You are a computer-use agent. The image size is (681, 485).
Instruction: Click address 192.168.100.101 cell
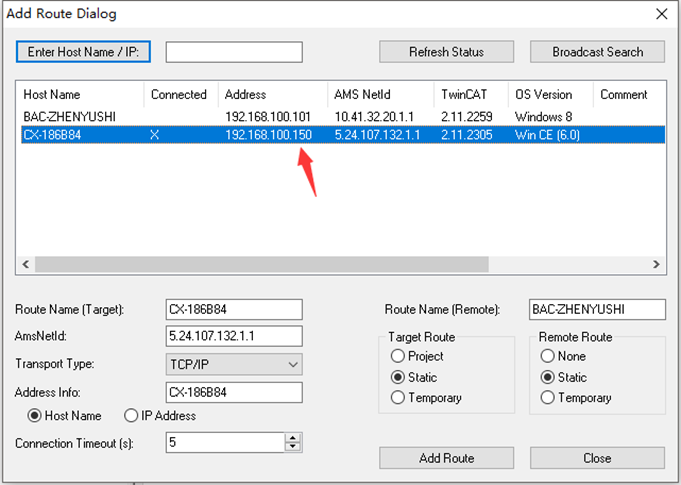[268, 117]
